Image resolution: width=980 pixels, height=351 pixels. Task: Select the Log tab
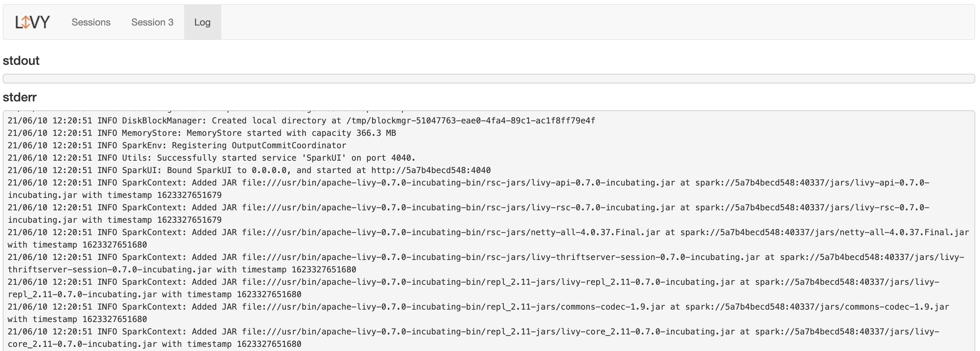point(202,22)
